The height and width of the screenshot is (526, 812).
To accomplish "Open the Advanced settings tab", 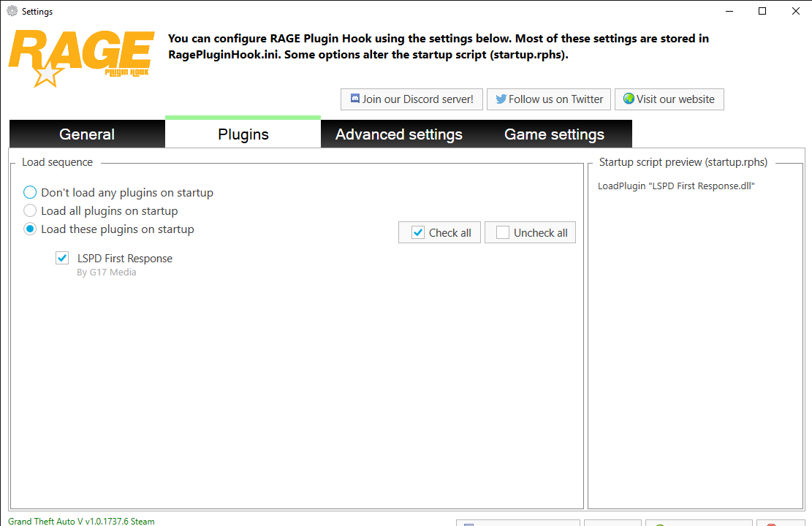I will pyautogui.click(x=399, y=134).
